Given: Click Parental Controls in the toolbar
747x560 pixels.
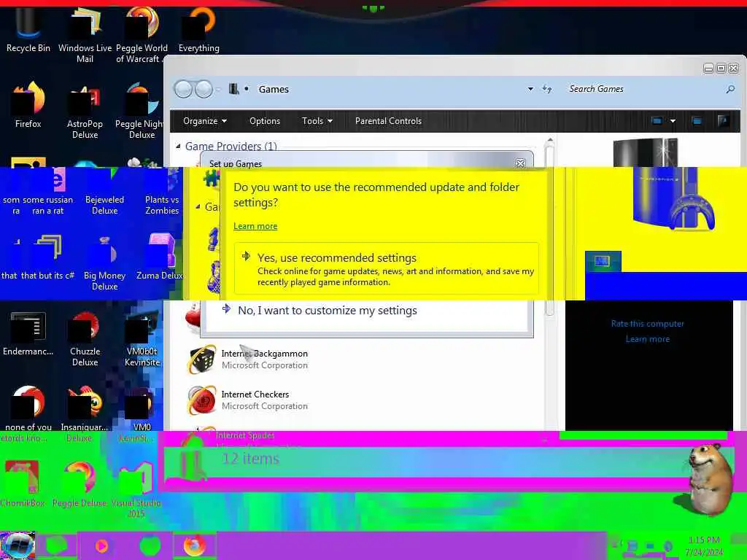Looking at the screenshot, I should (388, 121).
